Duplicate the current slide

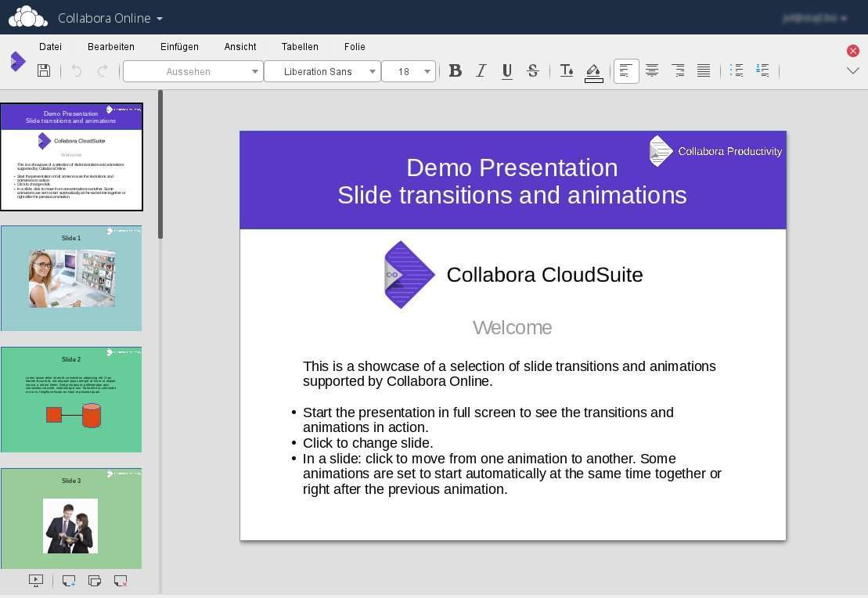click(x=95, y=581)
